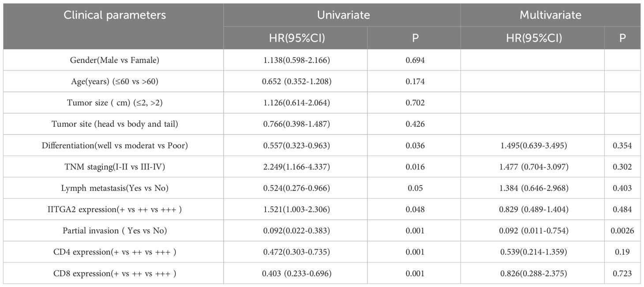Click the IITGA2 expression row label

click(113, 210)
